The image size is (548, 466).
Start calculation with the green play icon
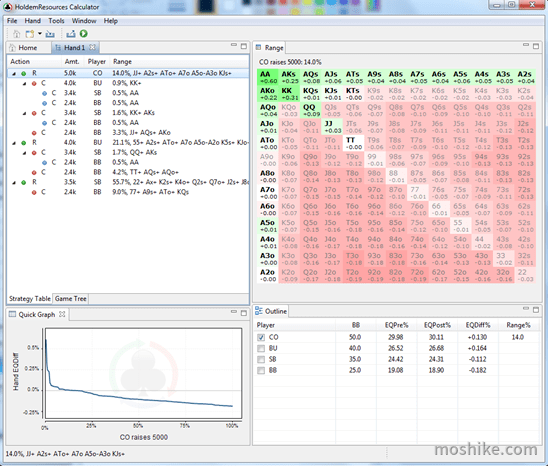pos(84,34)
